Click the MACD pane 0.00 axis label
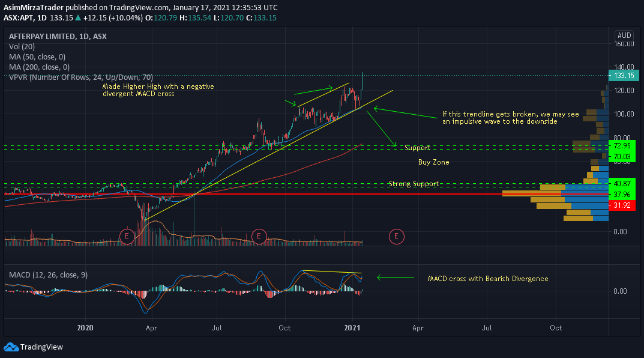The width and height of the screenshot is (644, 358). pos(620,291)
